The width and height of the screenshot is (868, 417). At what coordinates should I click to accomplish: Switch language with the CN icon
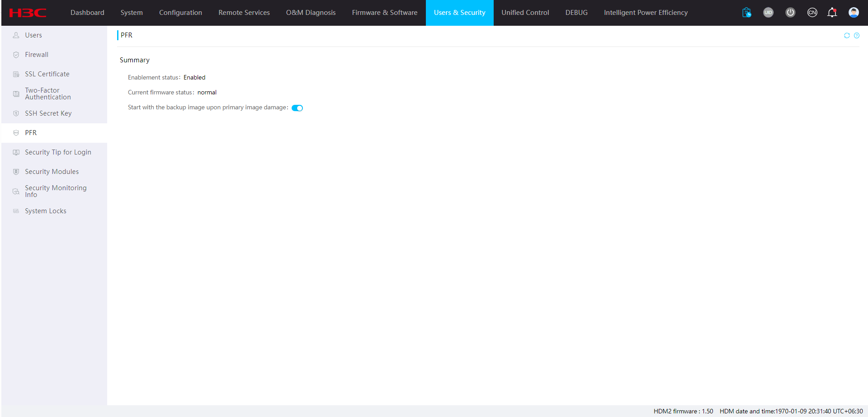coord(812,13)
